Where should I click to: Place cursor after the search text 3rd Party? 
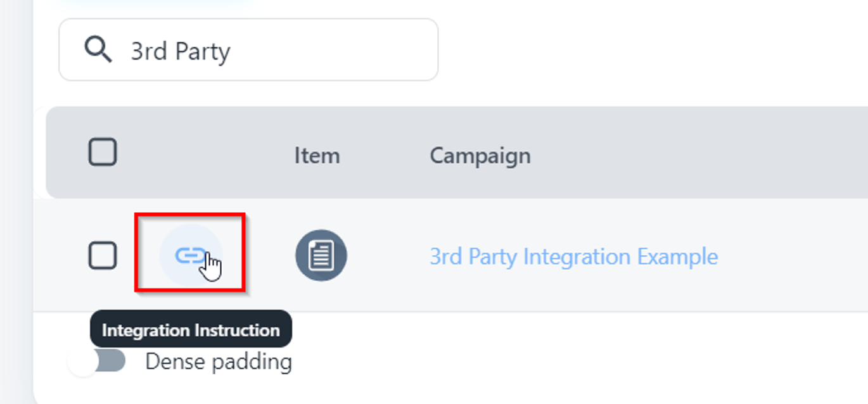[232, 51]
